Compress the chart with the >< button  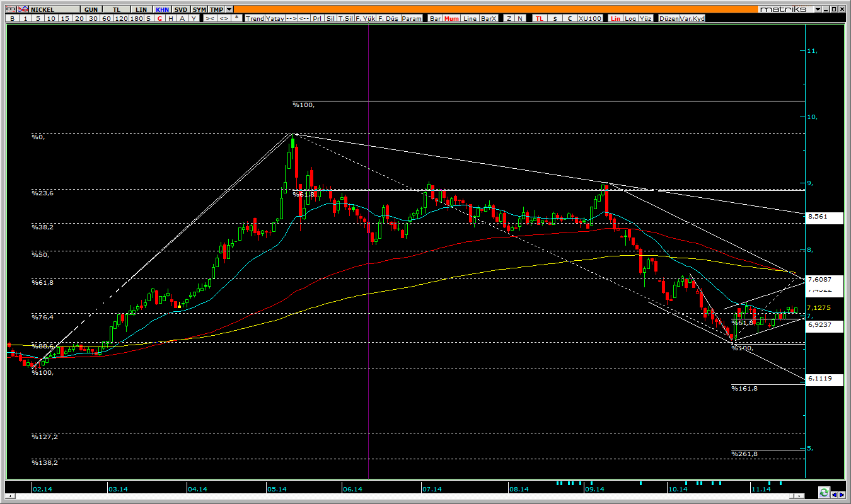(x=210, y=18)
